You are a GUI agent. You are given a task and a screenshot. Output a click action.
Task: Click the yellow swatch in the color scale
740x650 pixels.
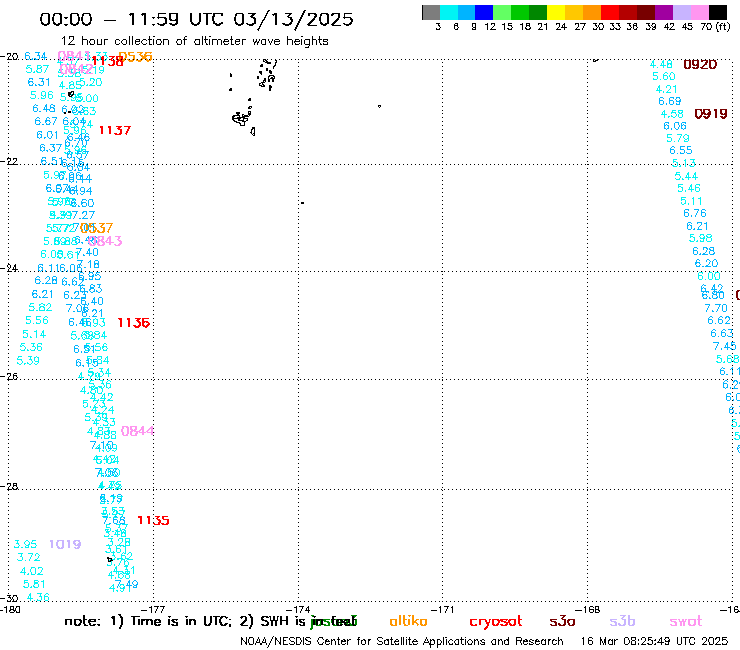(556, 12)
